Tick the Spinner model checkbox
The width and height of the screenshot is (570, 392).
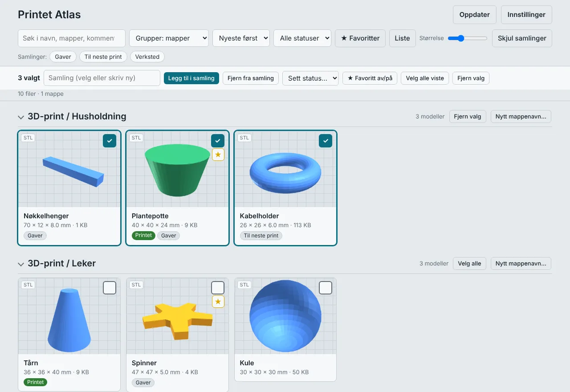[218, 288]
